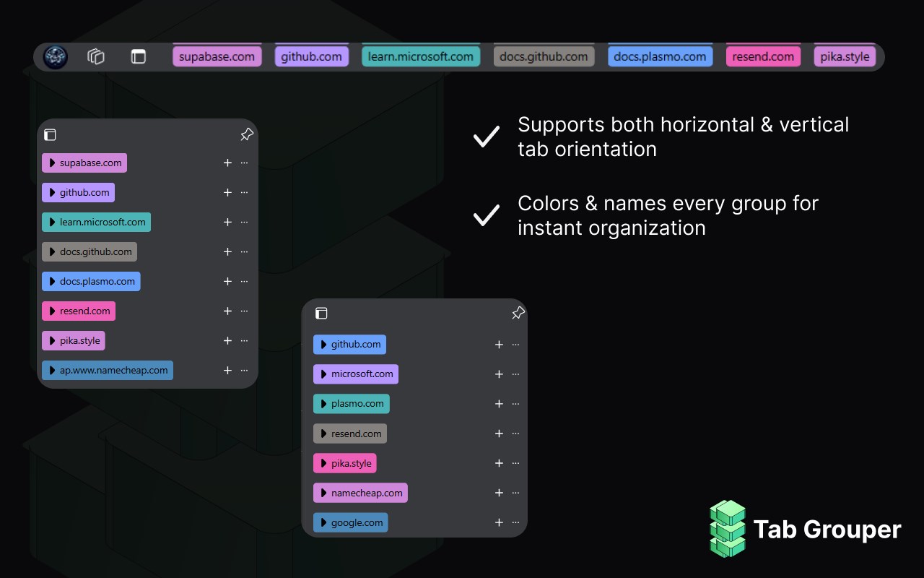Viewport: 924px width, 578px height.
Task: Expand the ap.www.namecheap.com group arrow
Action: click(52, 371)
